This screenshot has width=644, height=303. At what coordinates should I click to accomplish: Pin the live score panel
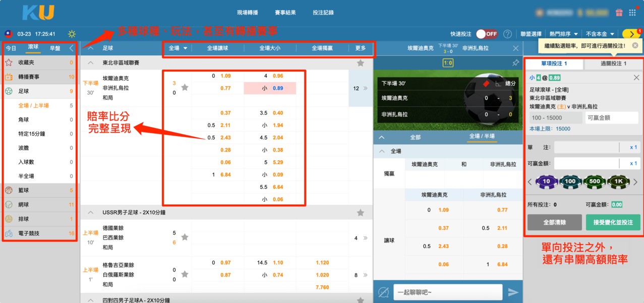click(x=515, y=63)
